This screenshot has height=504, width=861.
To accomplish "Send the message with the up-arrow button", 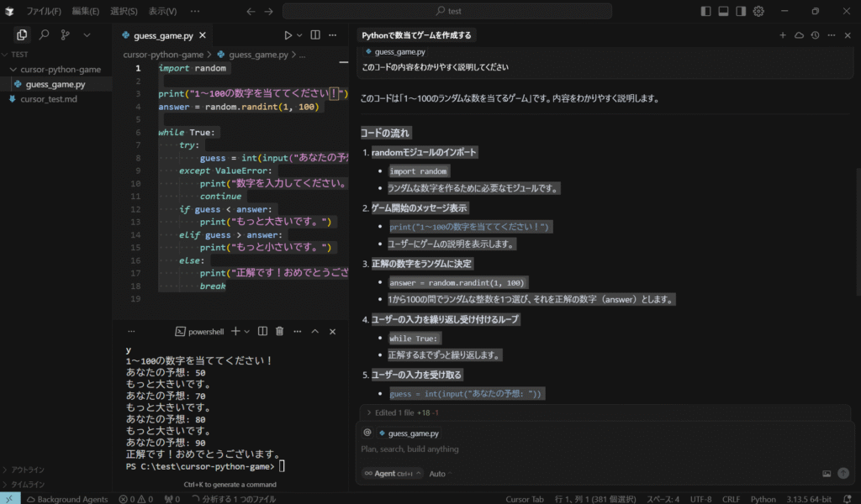I will (x=843, y=473).
